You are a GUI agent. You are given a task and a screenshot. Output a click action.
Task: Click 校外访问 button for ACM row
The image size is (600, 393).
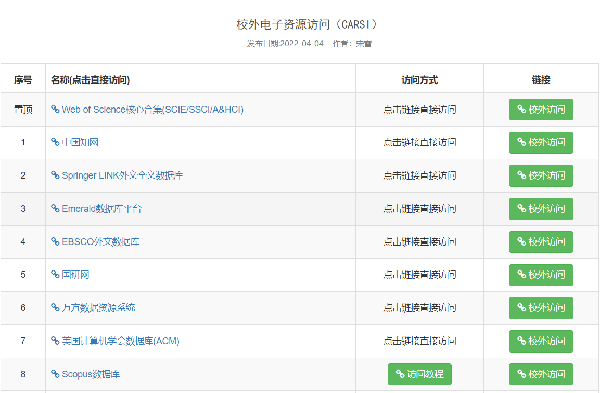[x=541, y=341]
